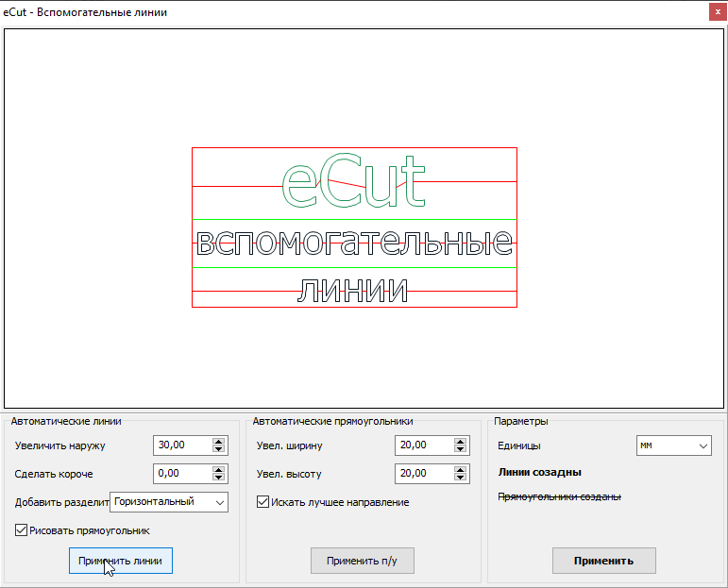Increase the Увел. ширину value with up arrow

tap(460, 442)
